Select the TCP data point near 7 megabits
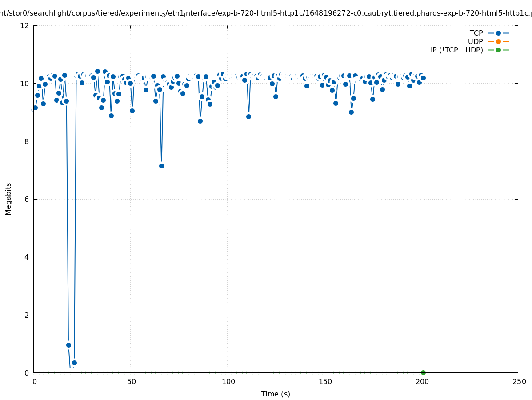This screenshot has width=532, height=400. 161,166
